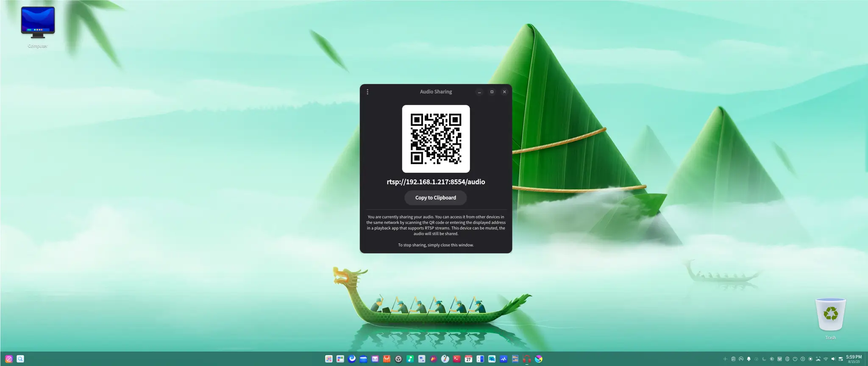Open the system monitor tray icon

[741, 359]
